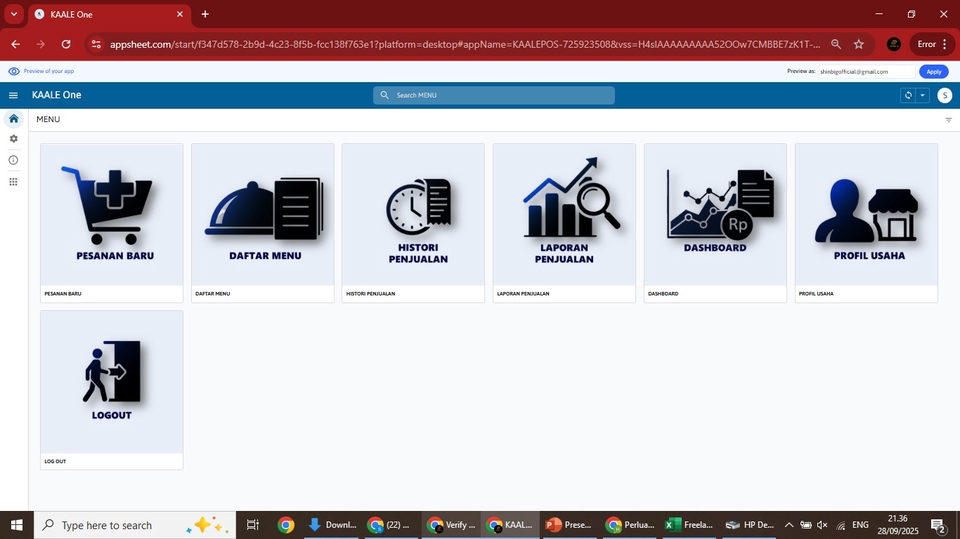
Task: Click the sync refresh button
Action: pos(908,95)
